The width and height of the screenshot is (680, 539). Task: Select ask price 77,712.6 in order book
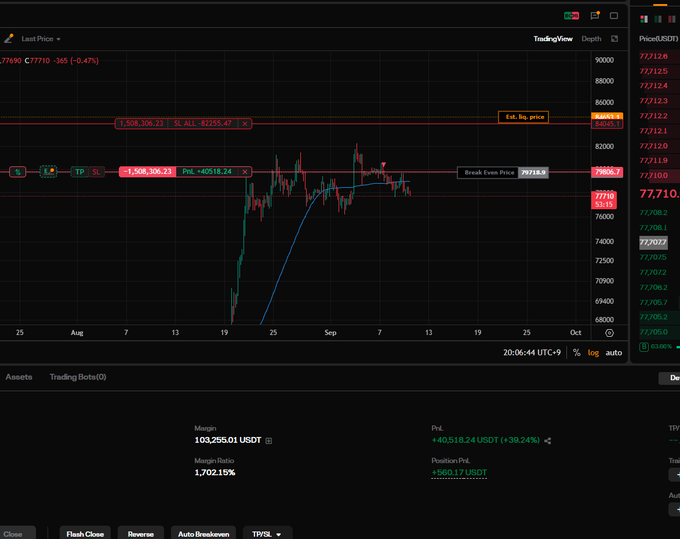coord(654,56)
